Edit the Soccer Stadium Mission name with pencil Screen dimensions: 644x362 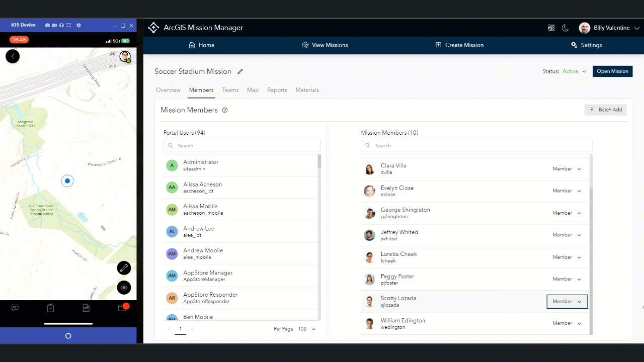(240, 71)
